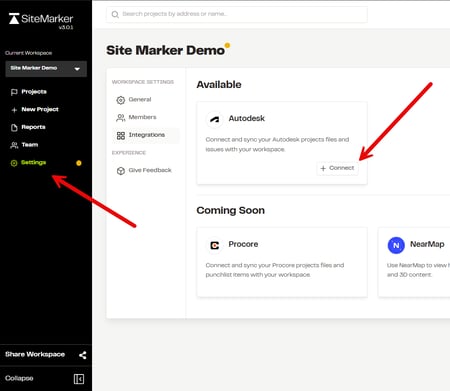Viewport: 450px width, 391px height.
Task: Click the Procore logo icon
Action: pos(214,245)
